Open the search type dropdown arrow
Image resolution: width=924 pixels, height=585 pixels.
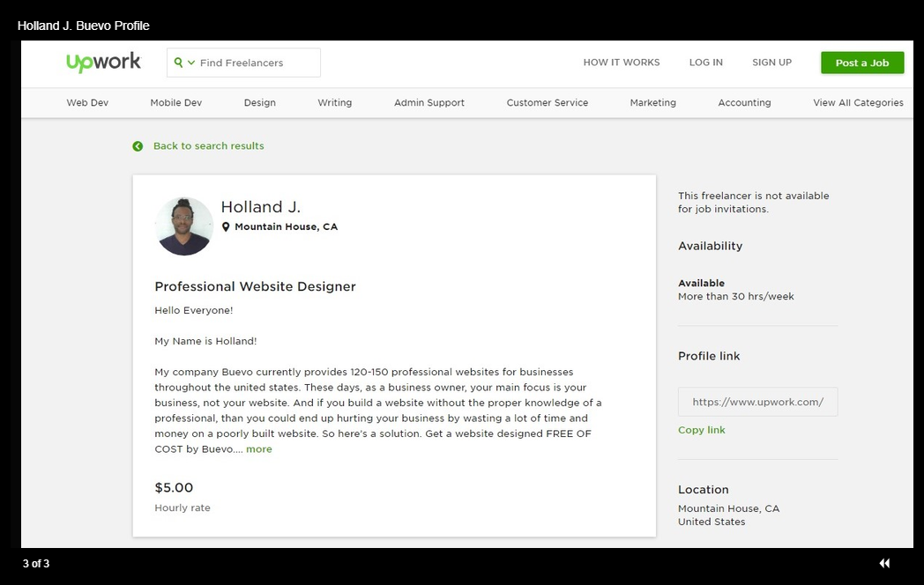pyautogui.click(x=191, y=63)
